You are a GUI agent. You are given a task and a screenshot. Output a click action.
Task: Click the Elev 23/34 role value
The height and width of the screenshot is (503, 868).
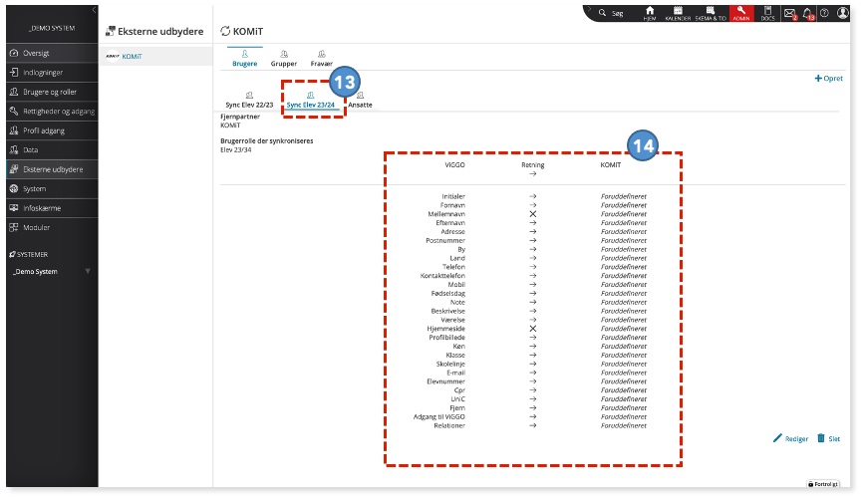point(236,150)
